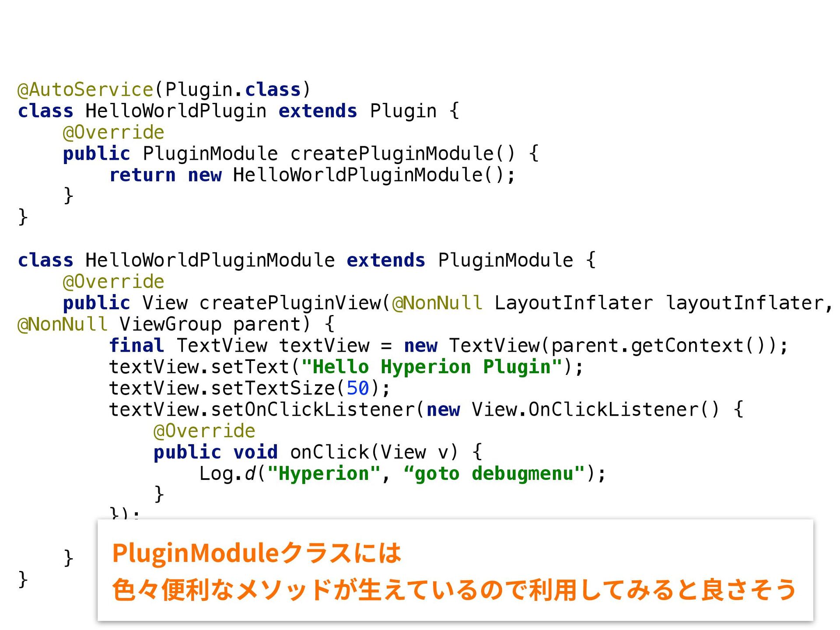Image resolution: width=840 pixels, height=630 pixels.
Task: Click the number 50 in setTextSize
Action: pos(358,388)
